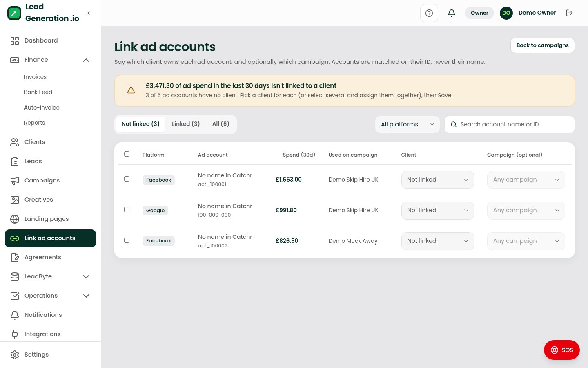Click the Link ad accounts chain icon

[15, 238]
